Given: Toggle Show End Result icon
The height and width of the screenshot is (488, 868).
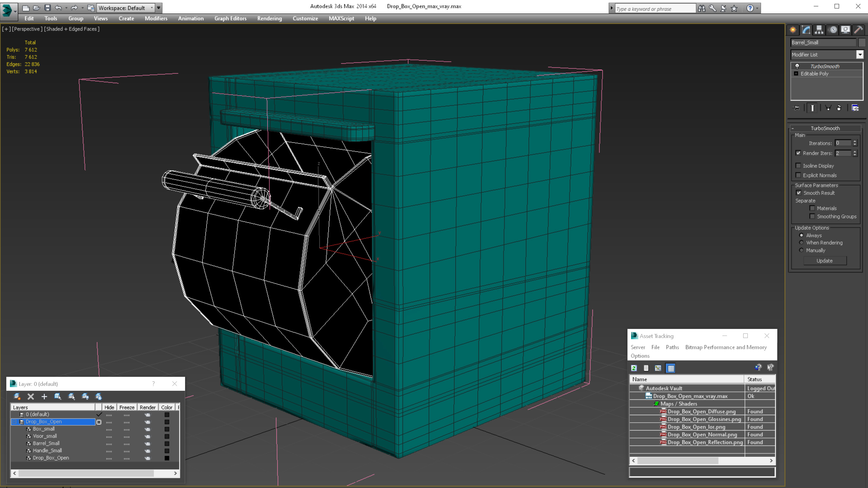Looking at the screenshot, I should pyautogui.click(x=813, y=108).
